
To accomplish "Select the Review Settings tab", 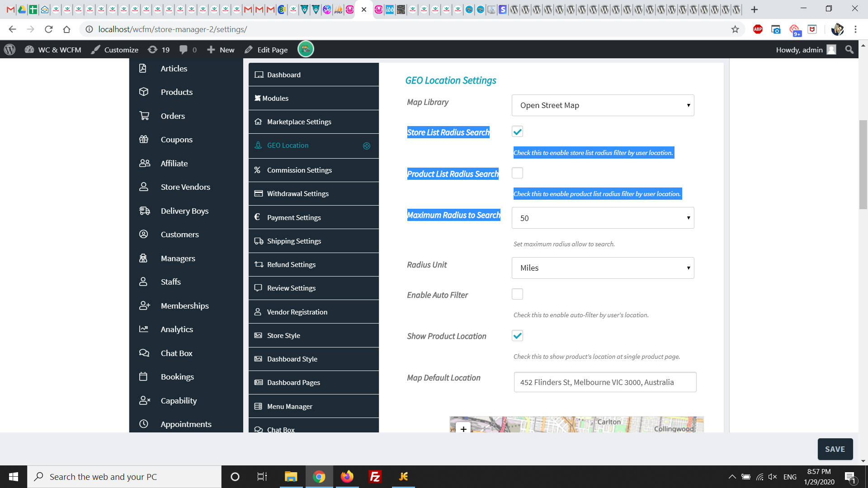I will (x=314, y=288).
